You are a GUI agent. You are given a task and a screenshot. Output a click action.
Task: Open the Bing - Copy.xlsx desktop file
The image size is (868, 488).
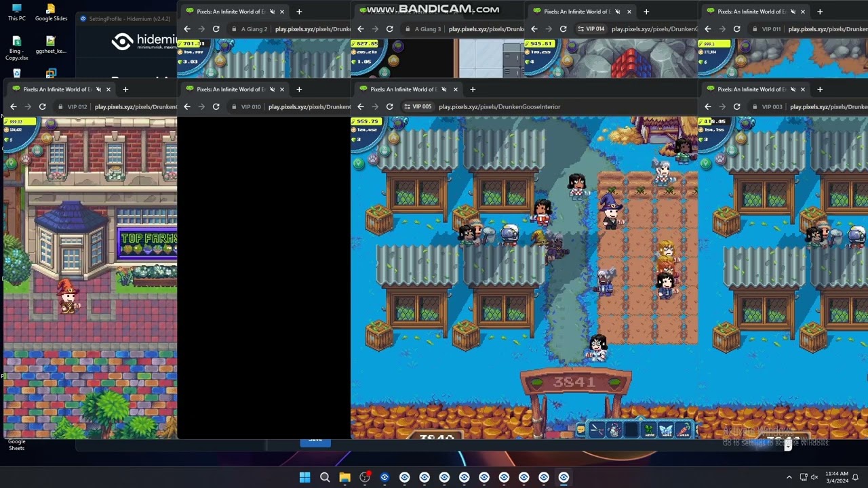(17, 48)
